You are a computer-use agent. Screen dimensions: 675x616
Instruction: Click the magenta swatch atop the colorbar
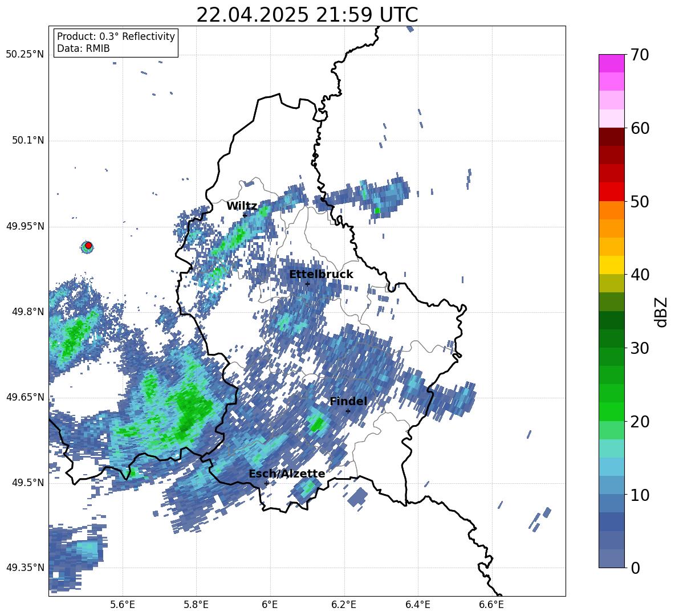612,63
